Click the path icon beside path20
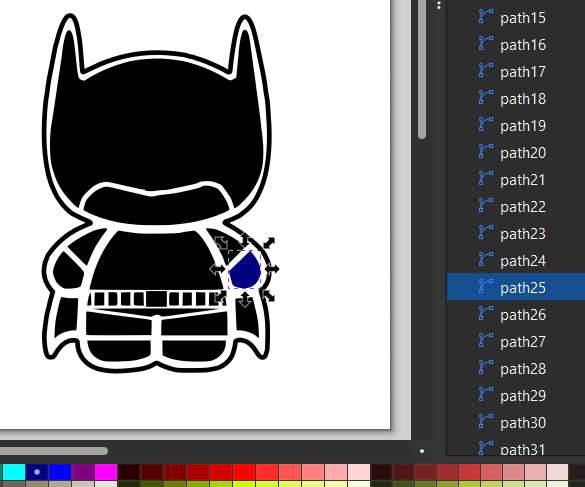Image resolution: width=585 pixels, height=487 pixels. [x=485, y=152]
